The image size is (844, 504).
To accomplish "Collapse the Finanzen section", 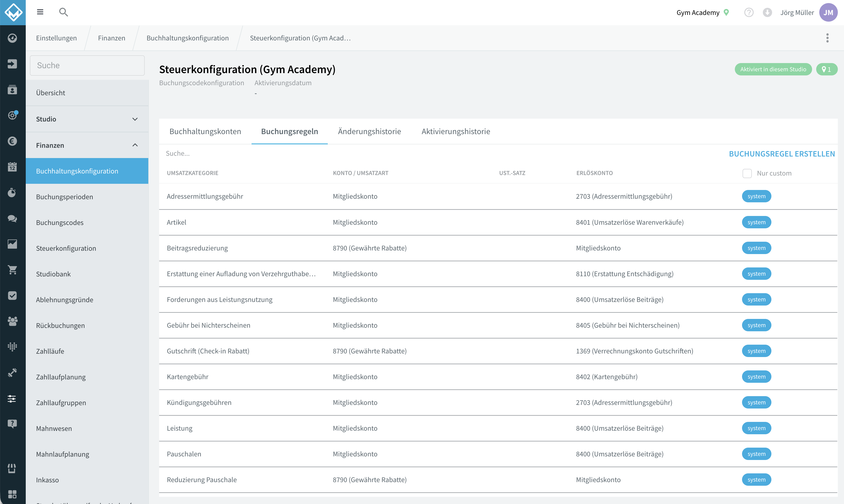I will (87, 145).
